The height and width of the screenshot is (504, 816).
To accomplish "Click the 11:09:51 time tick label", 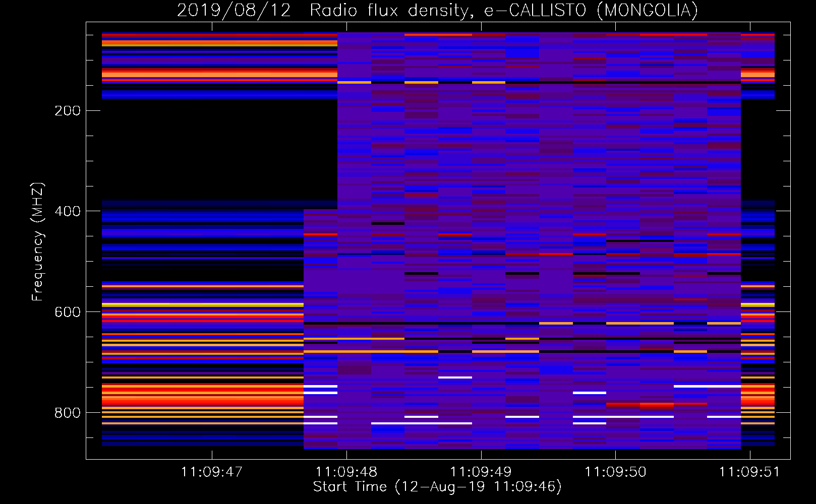I will [749, 472].
